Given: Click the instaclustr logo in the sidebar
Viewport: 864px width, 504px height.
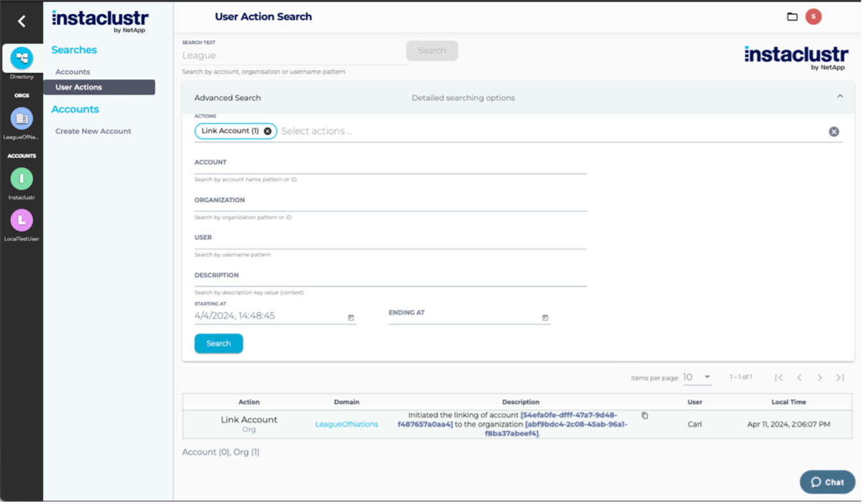Looking at the screenshot, I should [100, 21].
